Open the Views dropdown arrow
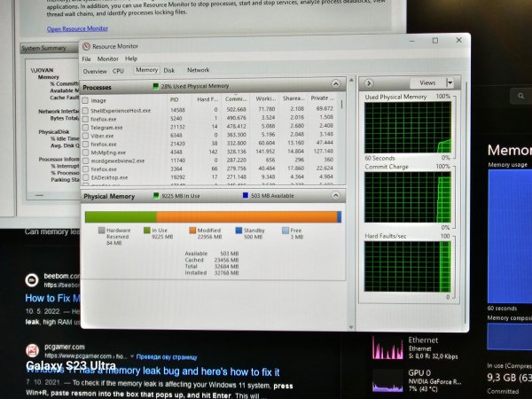The width and height of the screenshot is (532, 399). (x=450, y=82)
